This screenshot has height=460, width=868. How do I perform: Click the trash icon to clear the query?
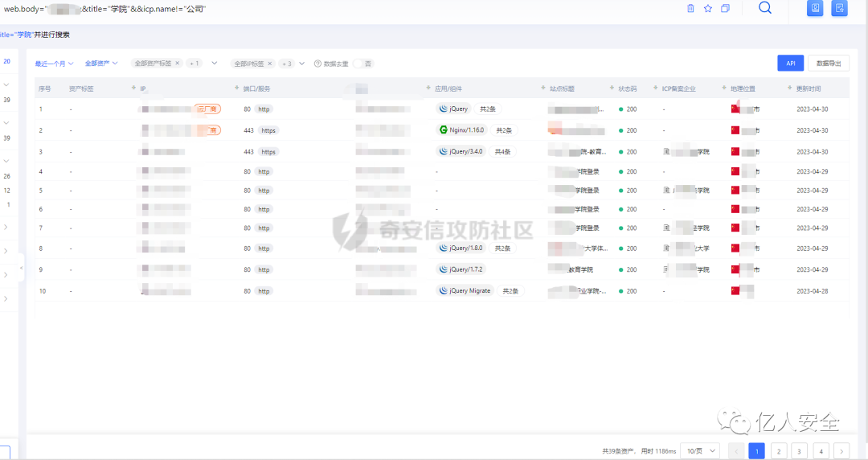click(690, 8)
